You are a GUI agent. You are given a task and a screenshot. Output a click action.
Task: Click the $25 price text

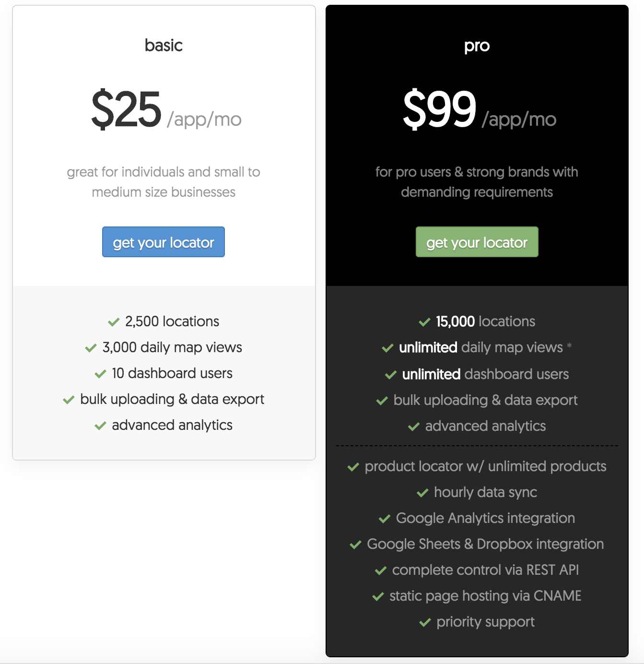[126, 110]
